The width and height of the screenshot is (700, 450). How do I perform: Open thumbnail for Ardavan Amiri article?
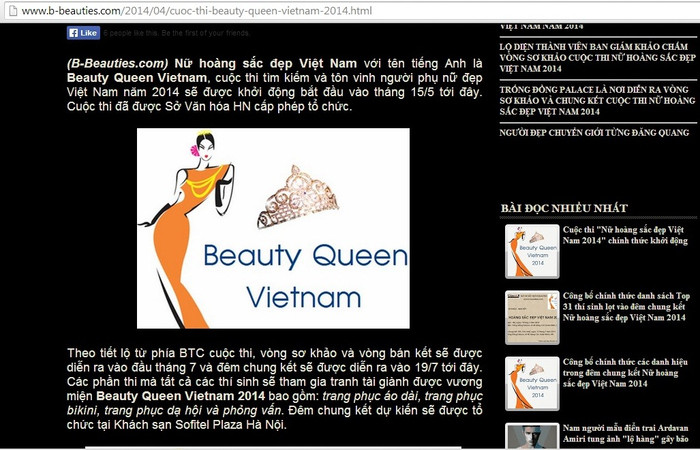click(x=532, y=436)
